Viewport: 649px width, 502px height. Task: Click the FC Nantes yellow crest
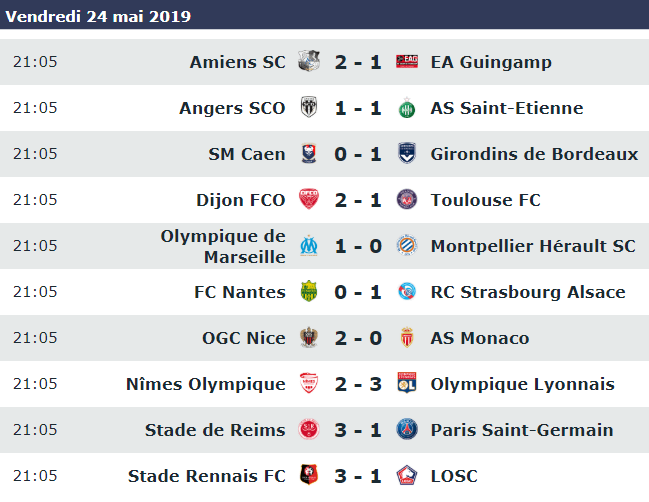(309, 291)
